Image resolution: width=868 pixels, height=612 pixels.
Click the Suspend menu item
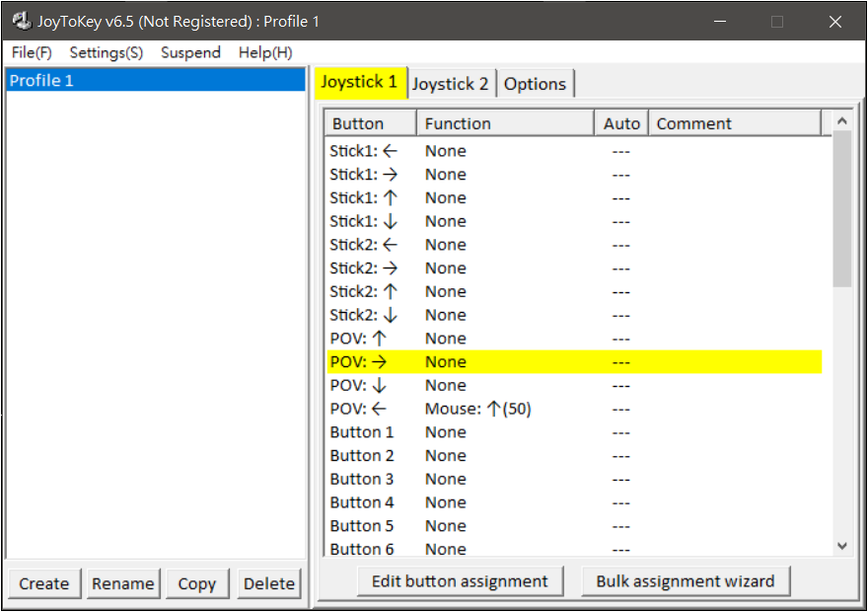(190, 52)
